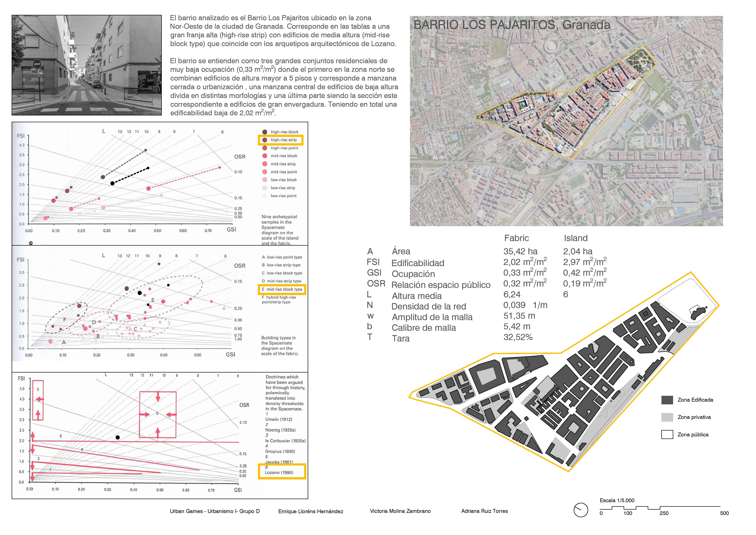Select doctrine 'Jacobs (1961)'
The image size is (756, 535).
pos(279,462)
